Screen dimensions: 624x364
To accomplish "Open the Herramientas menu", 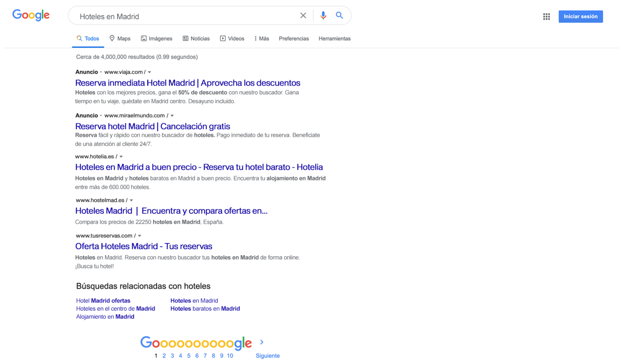I will 334,39.
